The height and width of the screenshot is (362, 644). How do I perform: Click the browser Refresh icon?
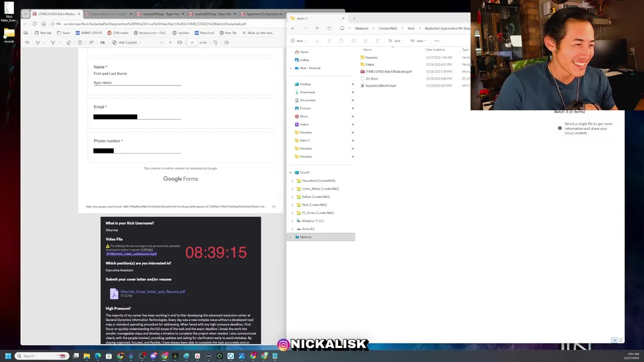click(x=35, y=24)
